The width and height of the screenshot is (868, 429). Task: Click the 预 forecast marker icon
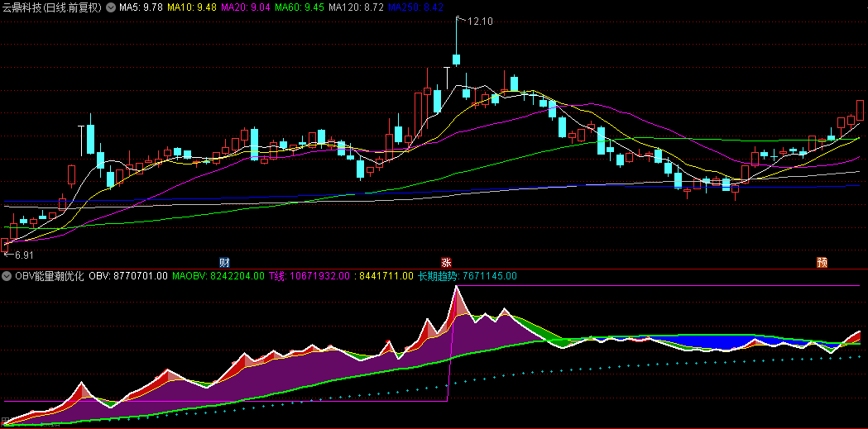click(x=822, y=262)
